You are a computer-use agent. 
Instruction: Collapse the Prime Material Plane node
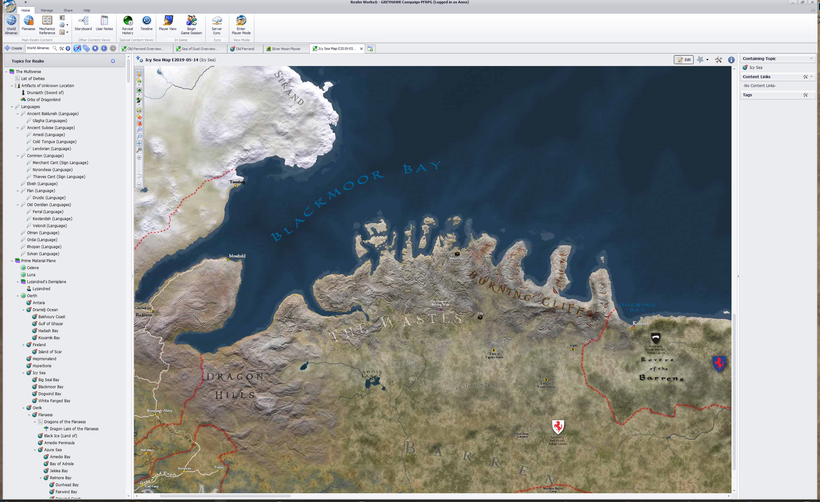point(13,260)
